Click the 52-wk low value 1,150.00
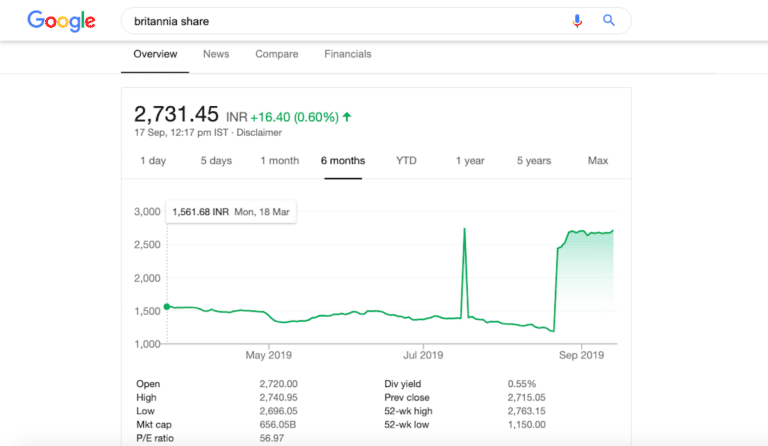This screenshot has width=768, height=446. point(527,424)
